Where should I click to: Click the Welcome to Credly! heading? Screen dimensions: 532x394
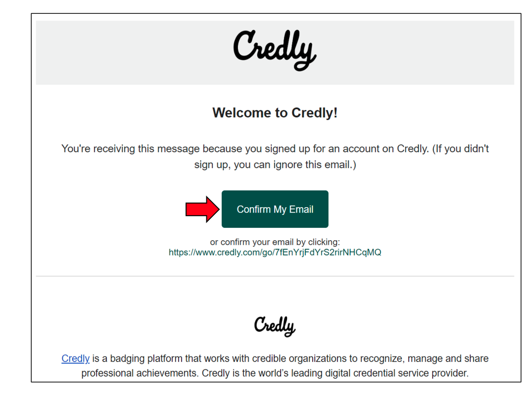point(275,113)
